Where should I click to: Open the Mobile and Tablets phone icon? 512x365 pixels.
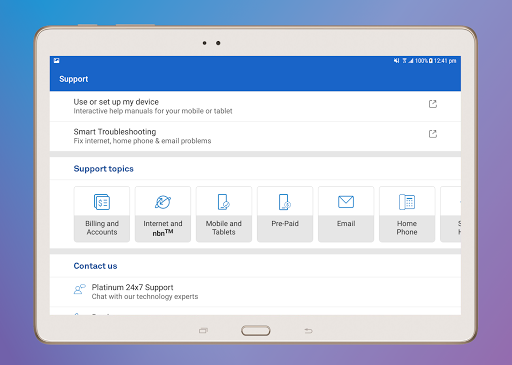pyautogui.click(x=224, y=202)
